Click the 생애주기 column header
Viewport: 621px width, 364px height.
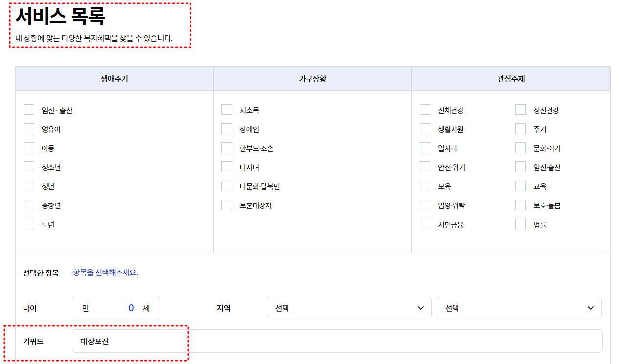pos(115,78)
